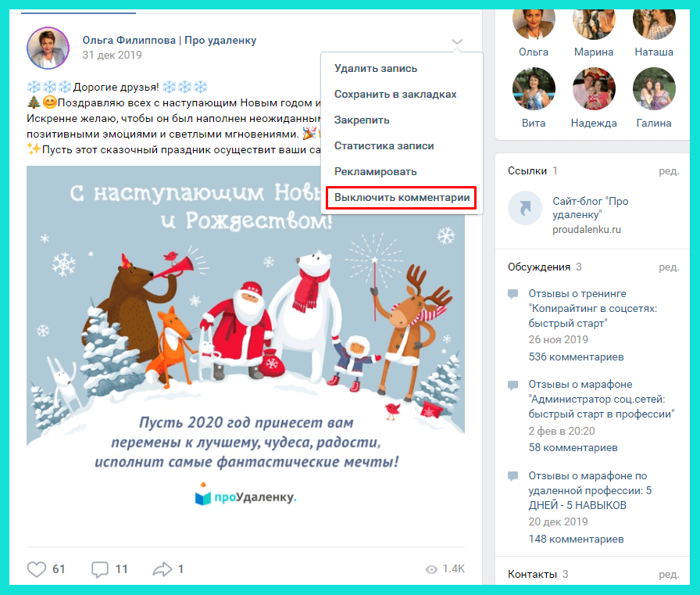Open the Сайт-блог link arrow icon
Screen dimensions: 700x595
click(x=526, y=208)
